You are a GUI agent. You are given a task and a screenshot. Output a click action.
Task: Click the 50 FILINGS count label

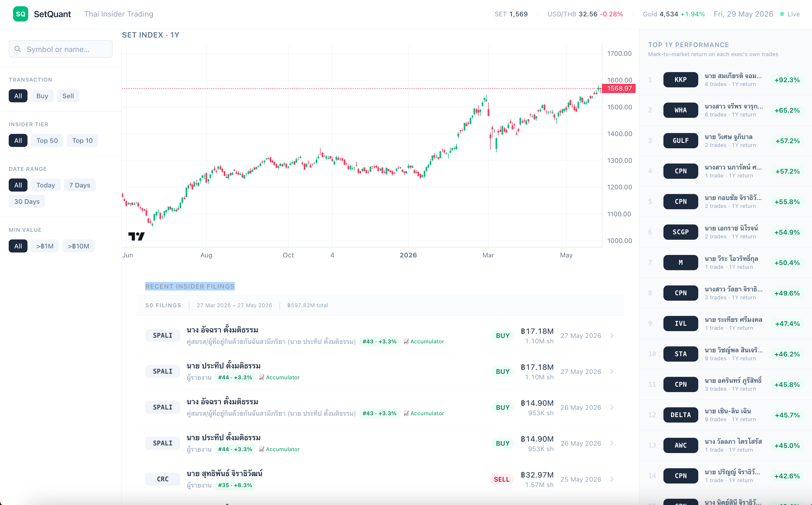click(163, 305)
